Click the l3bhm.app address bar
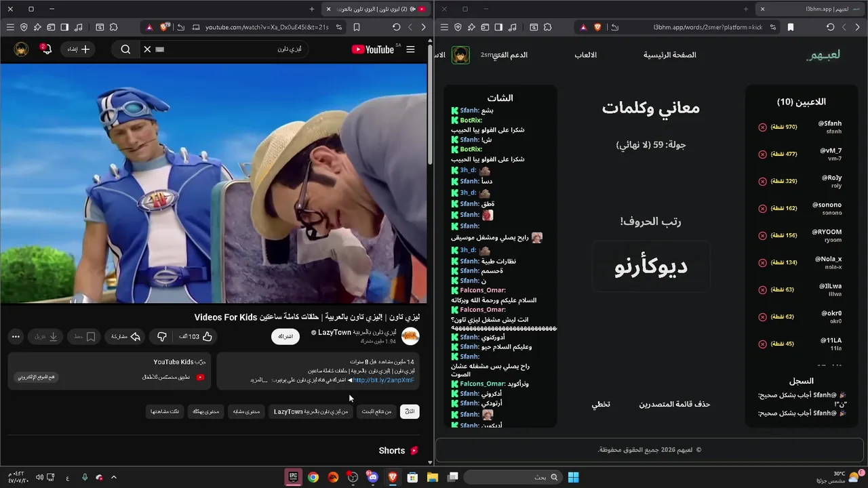The width and height of the screenshot is (868, 488). click(x=708, y=27)
